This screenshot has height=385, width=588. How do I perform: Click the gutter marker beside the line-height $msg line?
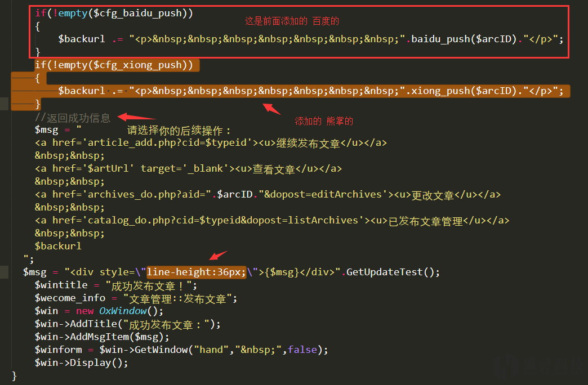[x=4, y=272]
